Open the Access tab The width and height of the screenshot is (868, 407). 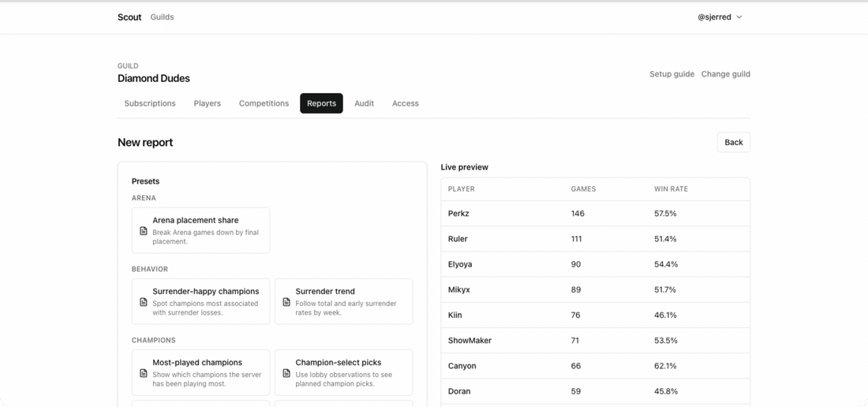pos(406,103)
